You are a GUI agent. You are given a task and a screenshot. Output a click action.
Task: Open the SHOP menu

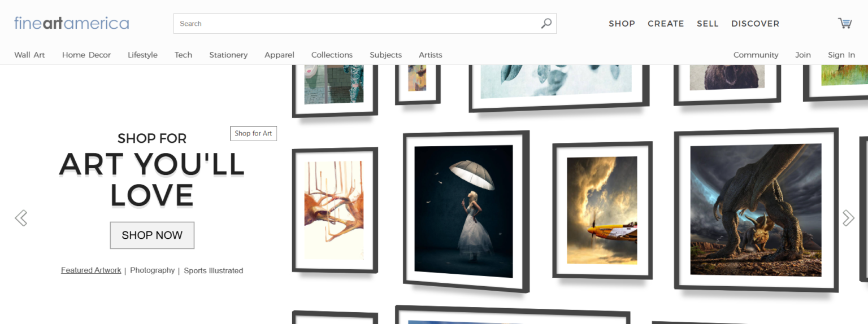pyautogui.click(x=622, y=24)
